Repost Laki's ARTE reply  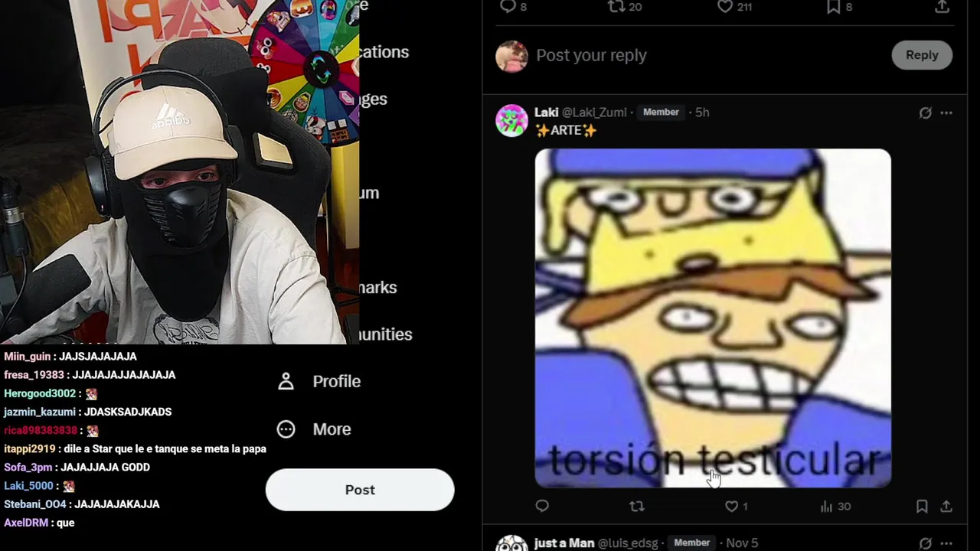click(636, 507)
